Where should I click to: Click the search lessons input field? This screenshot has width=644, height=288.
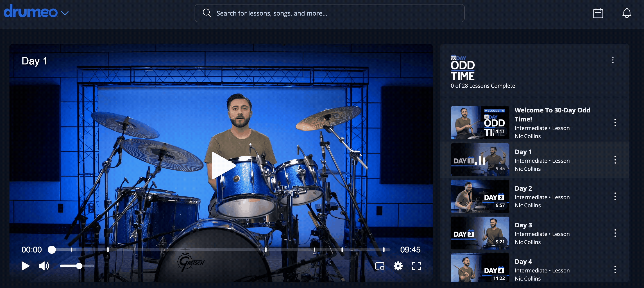(x=329, y=13)
